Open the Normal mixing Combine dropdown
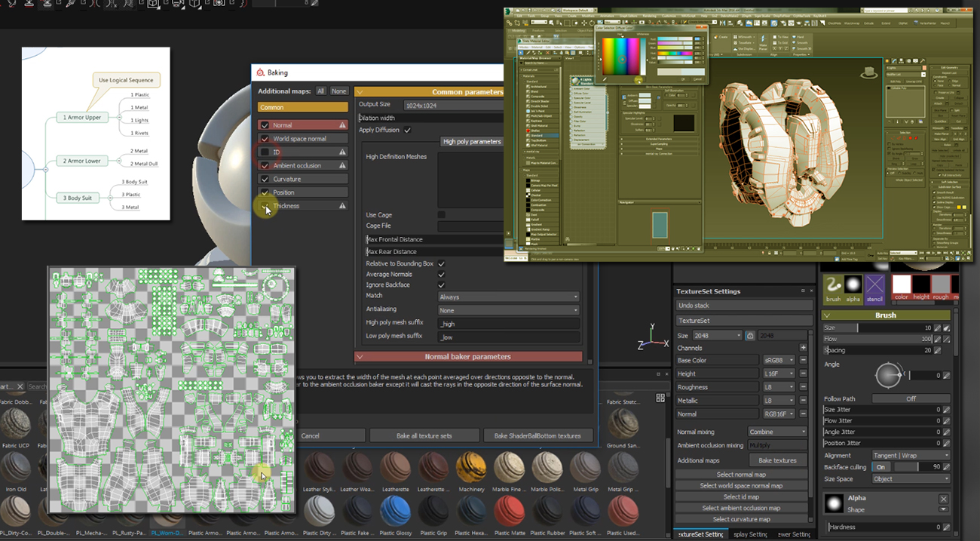The image size is (980, 541). [777, 432]
